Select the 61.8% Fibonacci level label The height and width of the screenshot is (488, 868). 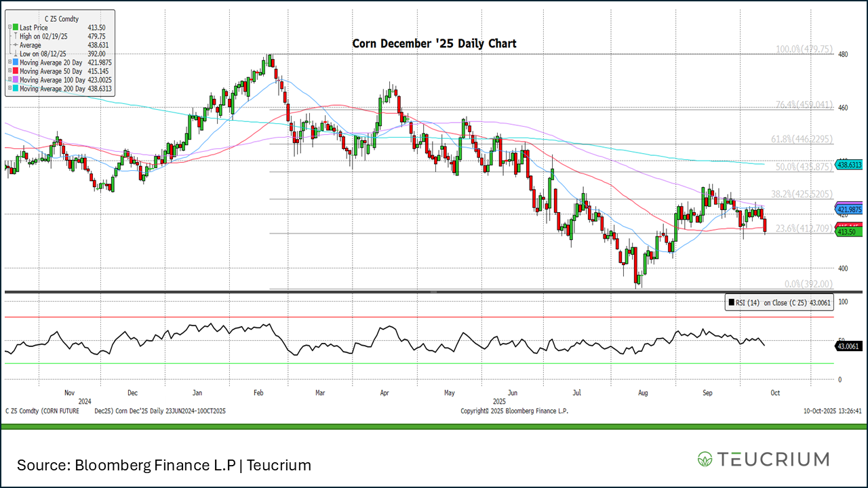click(801, 139)
